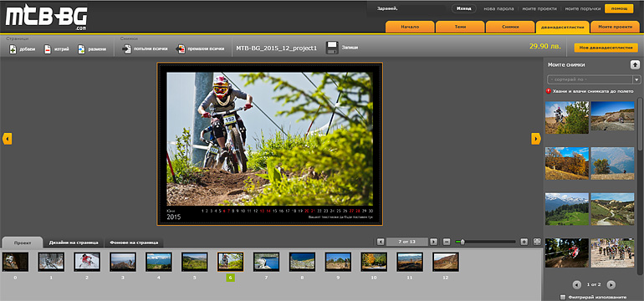The image size is (644, 301).
Task: Click the price '29.90 лв.'
Action: pos(544,46)
